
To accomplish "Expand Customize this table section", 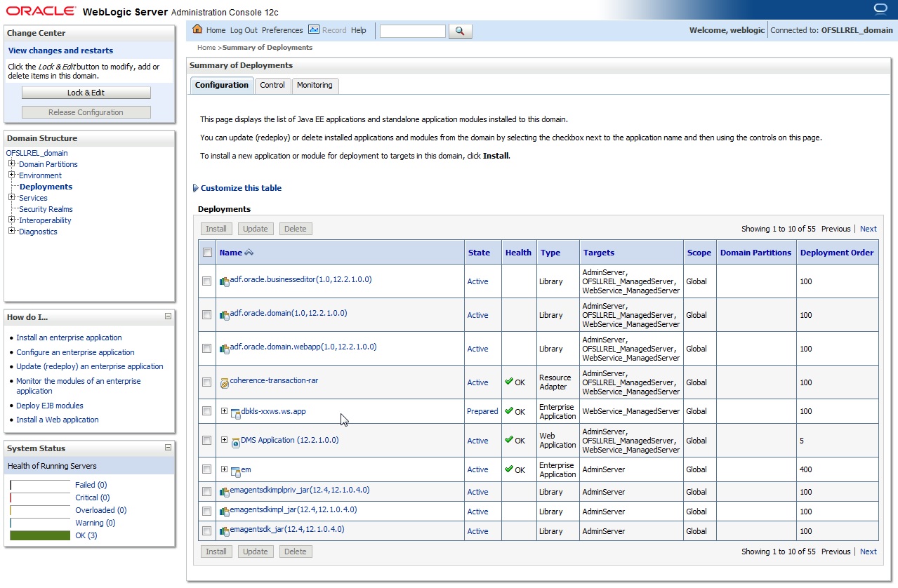I will click(237, 188).
